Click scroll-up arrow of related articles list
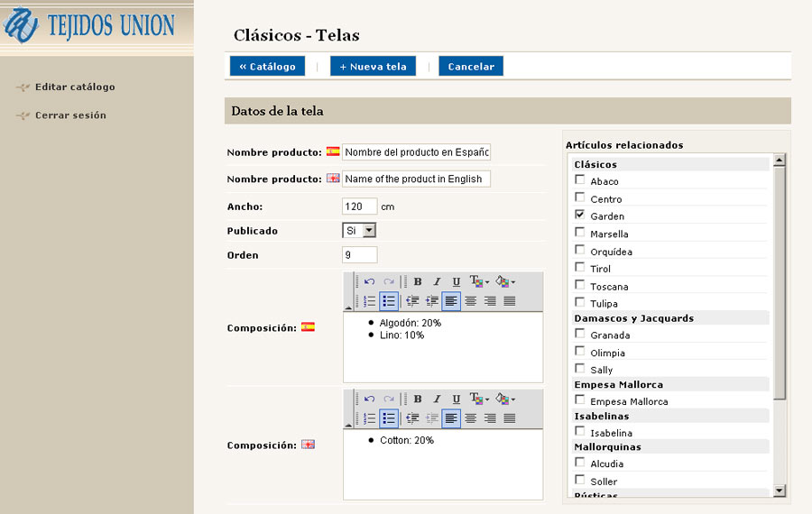The width and height of the screenshot is (812, 514). tap(780, 160)
